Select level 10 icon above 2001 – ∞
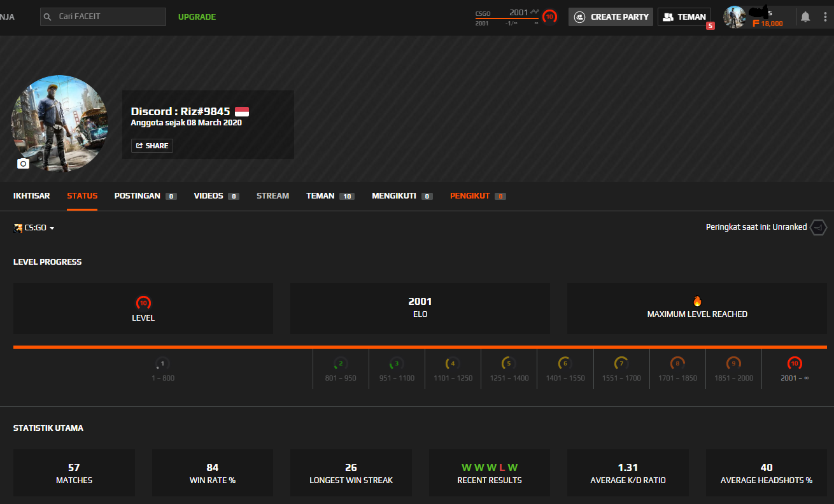 795,364
